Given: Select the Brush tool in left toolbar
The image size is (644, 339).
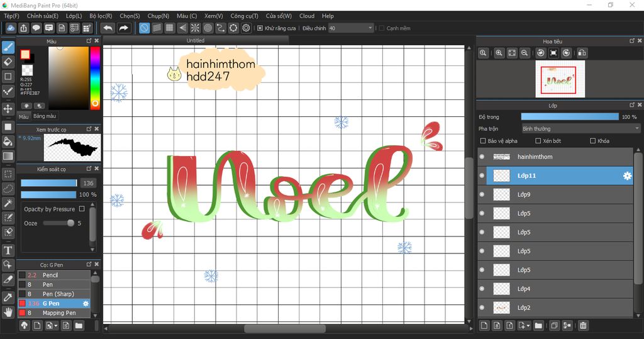Looking at the screenshot, I should click(8, 47).
